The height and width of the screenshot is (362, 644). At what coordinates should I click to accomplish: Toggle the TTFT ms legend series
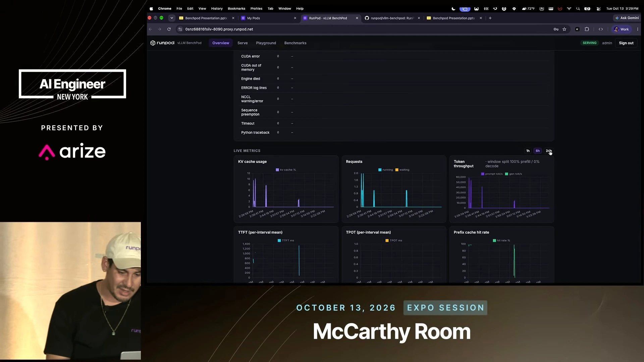(x=286, y=241)
